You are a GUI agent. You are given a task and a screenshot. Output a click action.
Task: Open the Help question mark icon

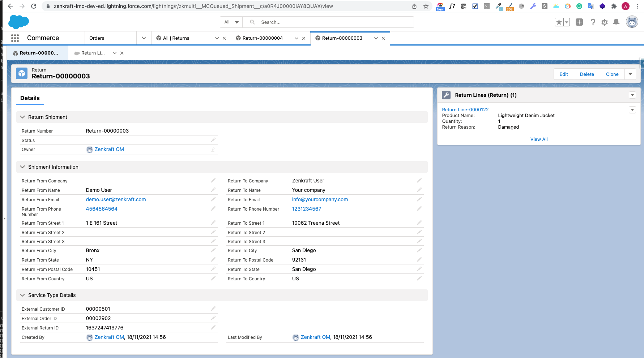(x=593, y=22)
